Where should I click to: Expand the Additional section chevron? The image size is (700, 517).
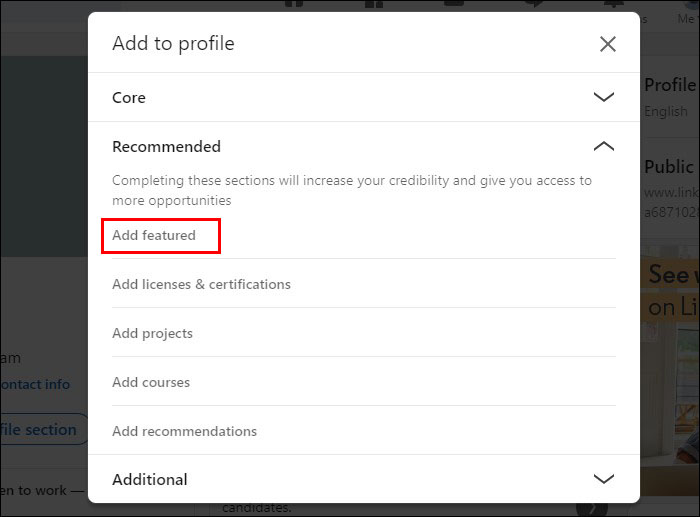pyautogui.click(x=603, y=479)
